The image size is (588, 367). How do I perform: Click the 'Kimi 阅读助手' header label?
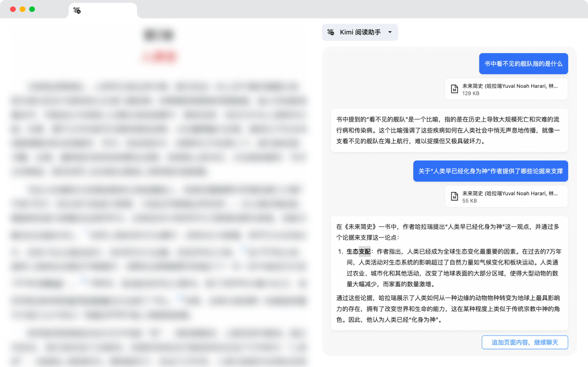coord(361,32)
